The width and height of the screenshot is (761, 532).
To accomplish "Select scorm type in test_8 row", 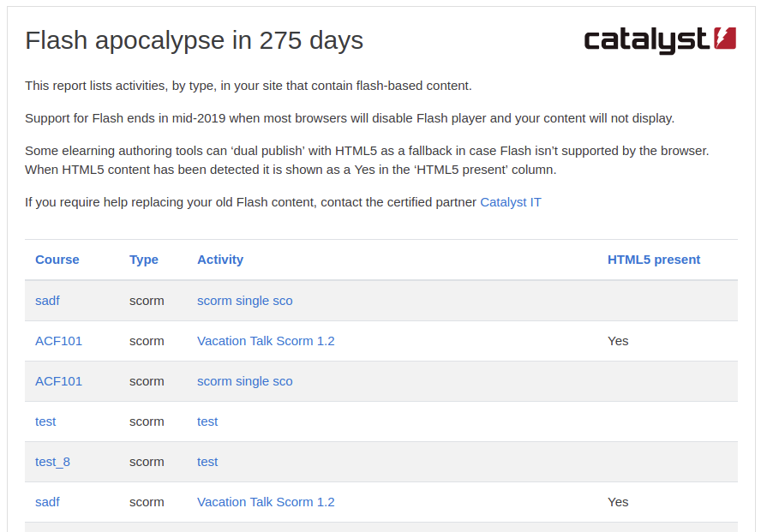I will point(147,462).
